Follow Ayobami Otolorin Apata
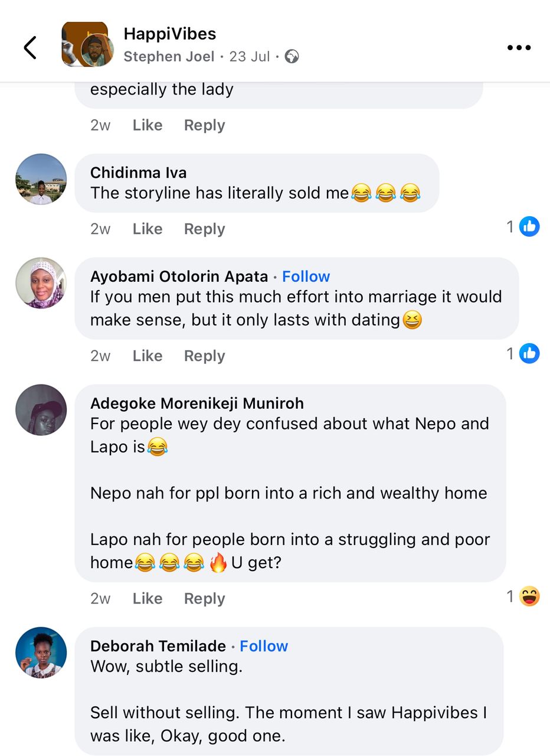550x756 pixels. click(x=306, y=276)
